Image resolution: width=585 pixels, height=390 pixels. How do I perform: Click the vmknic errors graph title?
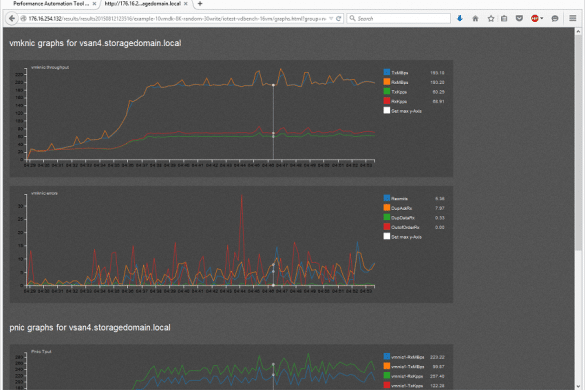coord(44,193)
